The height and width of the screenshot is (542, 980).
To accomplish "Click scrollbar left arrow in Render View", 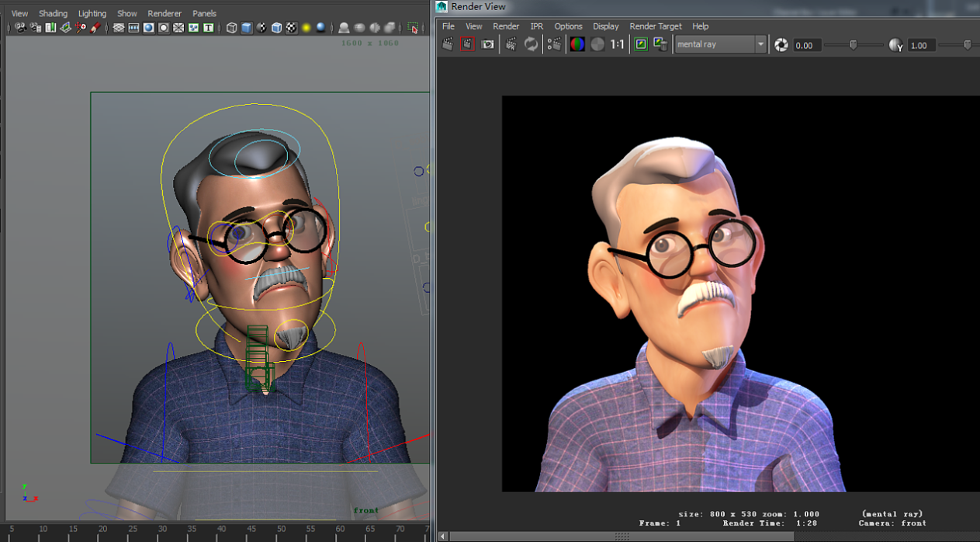I will pos(443,536).
